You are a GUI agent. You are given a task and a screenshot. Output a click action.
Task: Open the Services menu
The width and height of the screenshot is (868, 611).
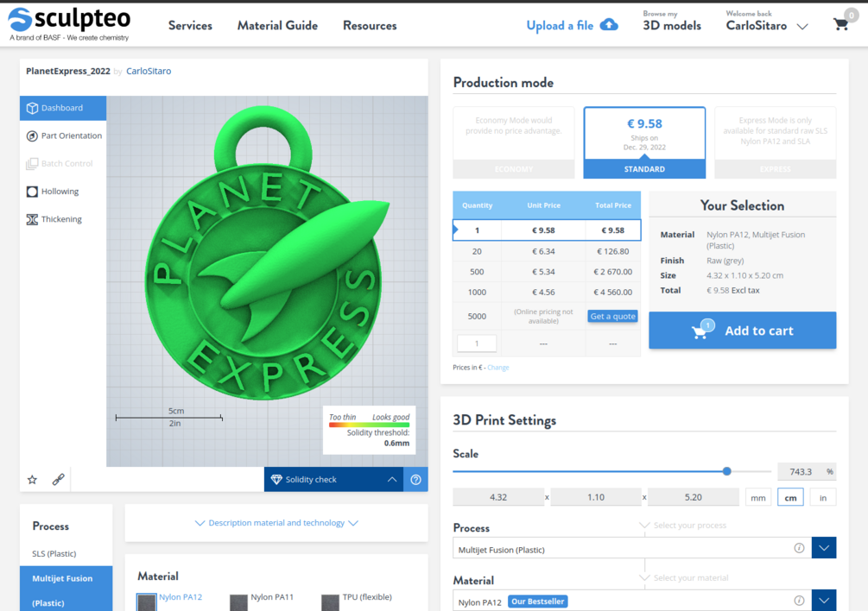click(x=190, y=25)
